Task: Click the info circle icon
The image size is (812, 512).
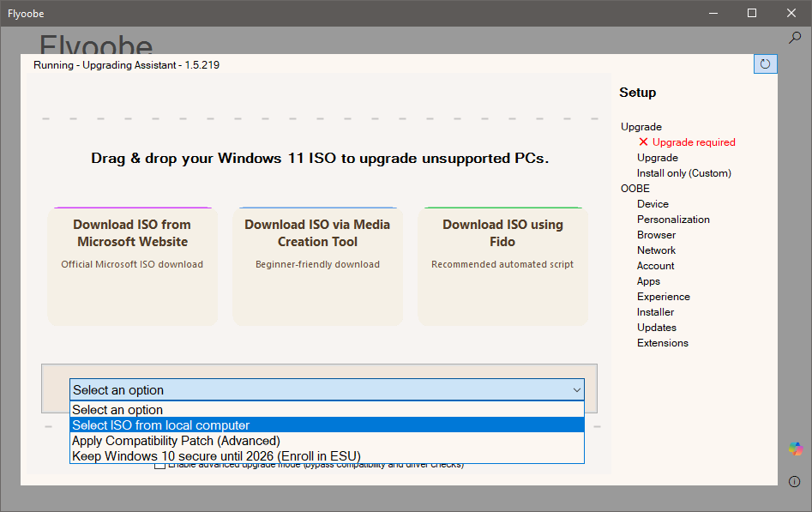Action: click(794, 481)
